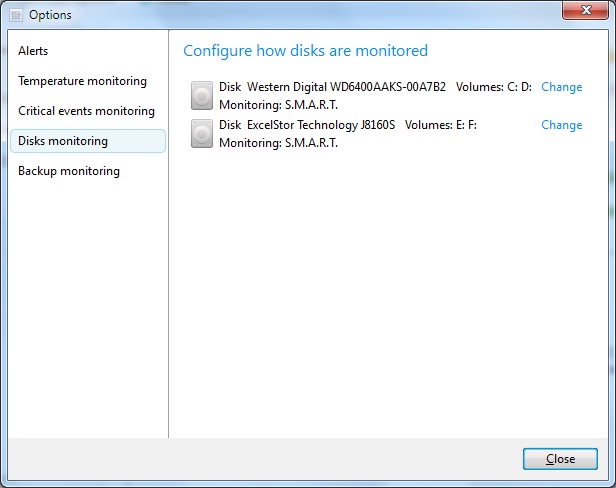616x488 pixels.
Task: Select the ExcelStor Technology J8160S disk name
Action: (321, 125)
